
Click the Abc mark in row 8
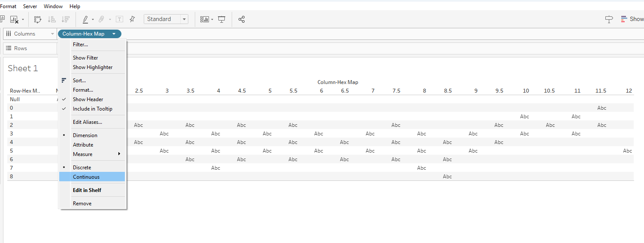click(x=447, y=177)
